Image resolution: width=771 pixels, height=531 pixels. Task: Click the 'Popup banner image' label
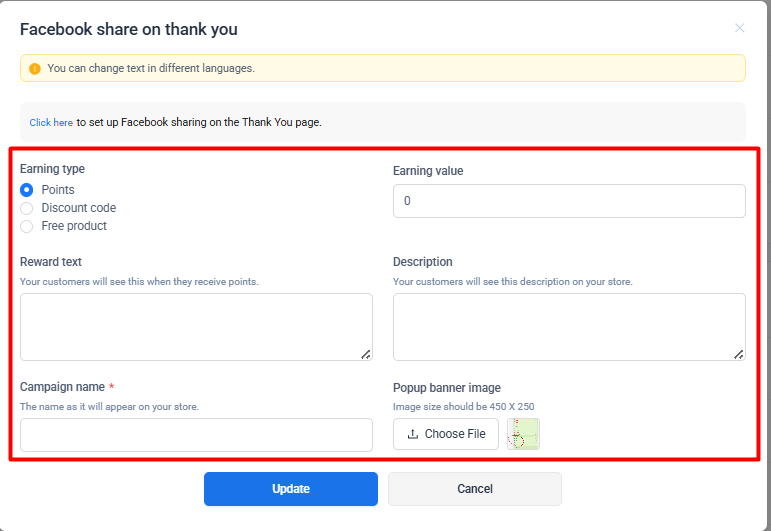pos(446,388)
